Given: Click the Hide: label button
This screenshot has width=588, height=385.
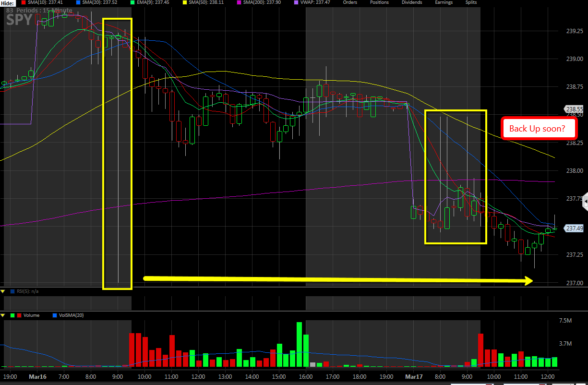Looking at the screenshot, I should (x=7, y=2).
